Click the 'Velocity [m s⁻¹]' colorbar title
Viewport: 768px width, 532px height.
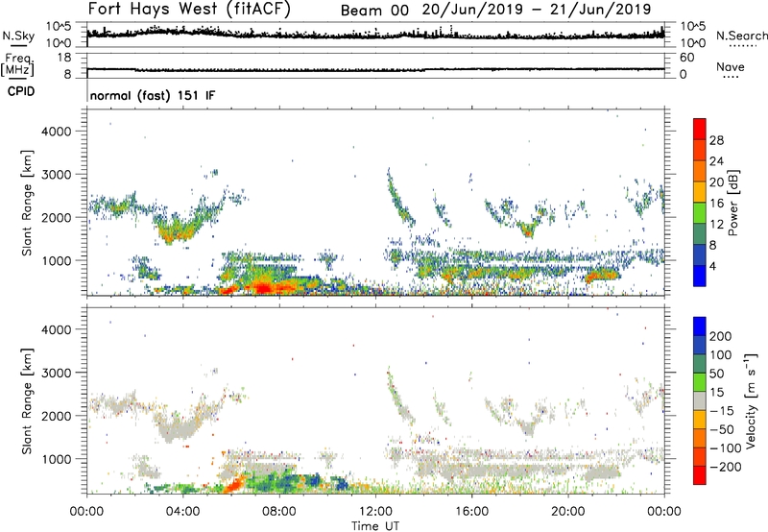751,400
